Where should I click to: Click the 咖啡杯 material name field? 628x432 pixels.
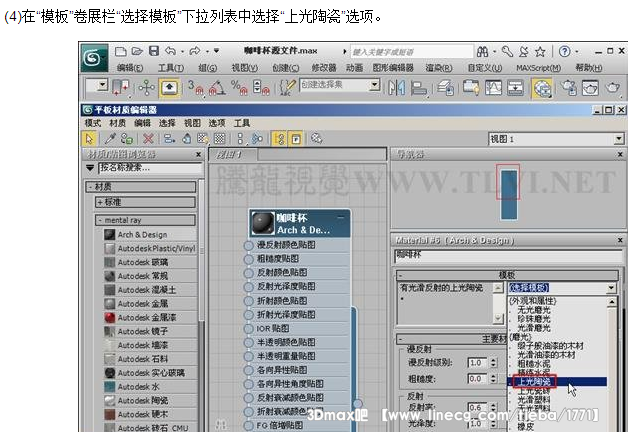[508, 256]
